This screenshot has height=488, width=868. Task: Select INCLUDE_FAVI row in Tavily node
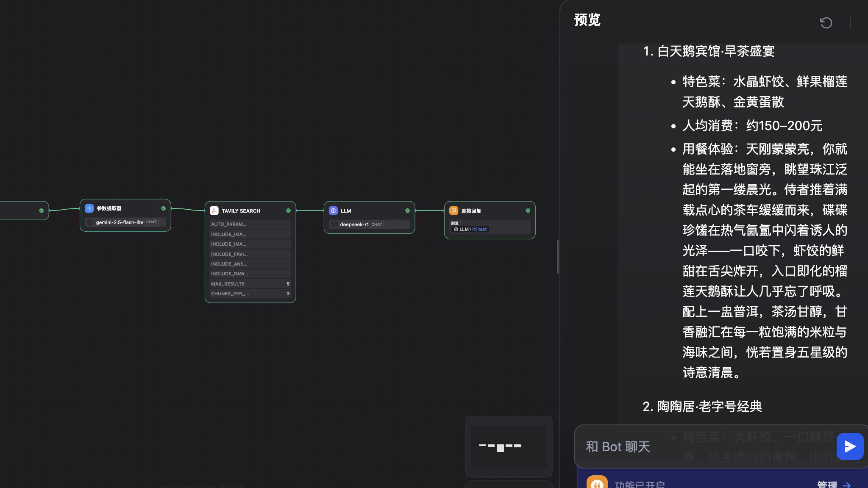click(x=250, y=254)
